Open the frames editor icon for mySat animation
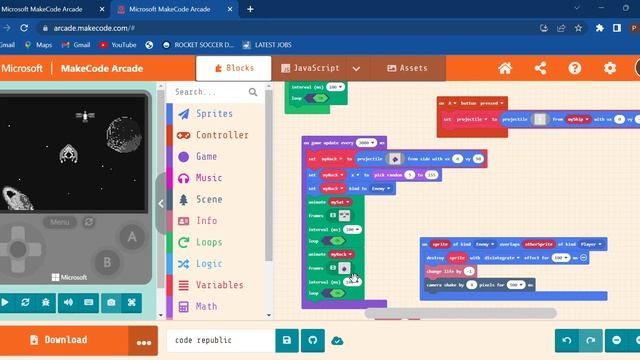Screen dimensions: 640x360 coord(333,215)
